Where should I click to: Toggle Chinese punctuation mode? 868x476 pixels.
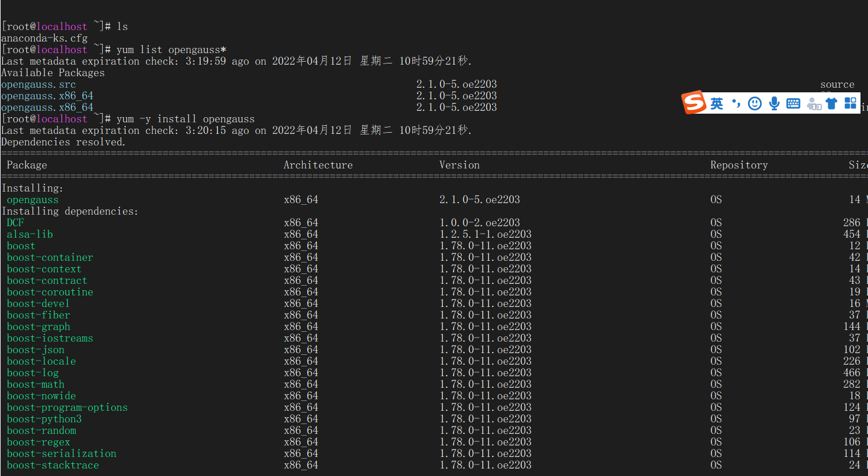click(736, 103)
